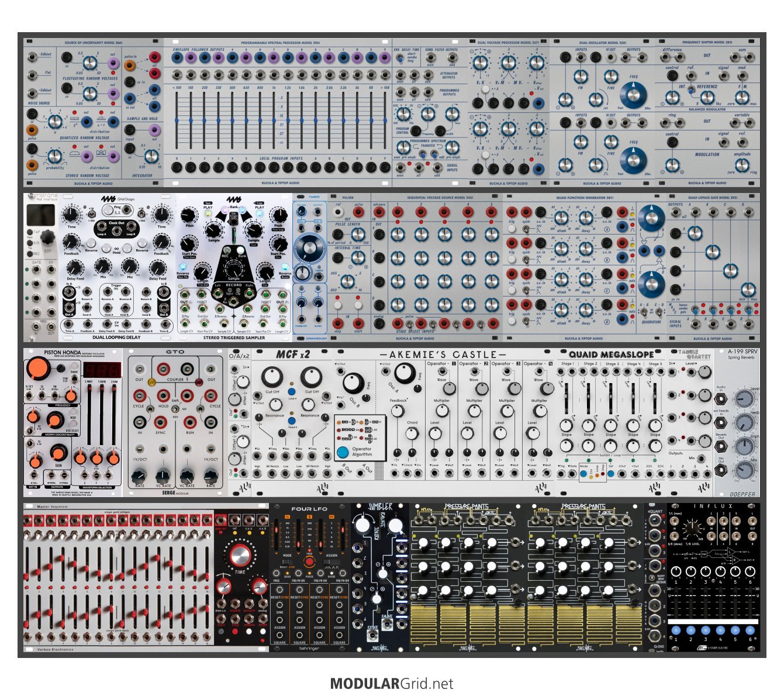This screenshot has width=784, height=696.
Task: Click the red start jack on Pulser
Action: 357,323
